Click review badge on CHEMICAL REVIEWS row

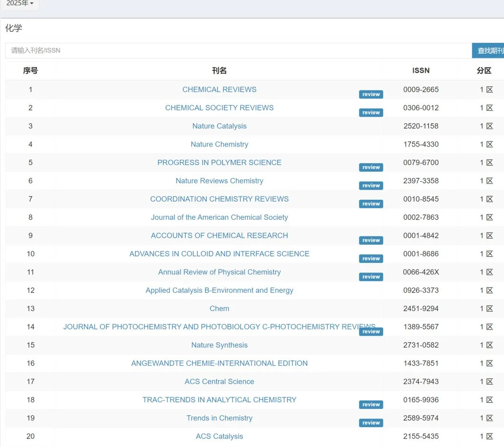click(x=371, y=94)
